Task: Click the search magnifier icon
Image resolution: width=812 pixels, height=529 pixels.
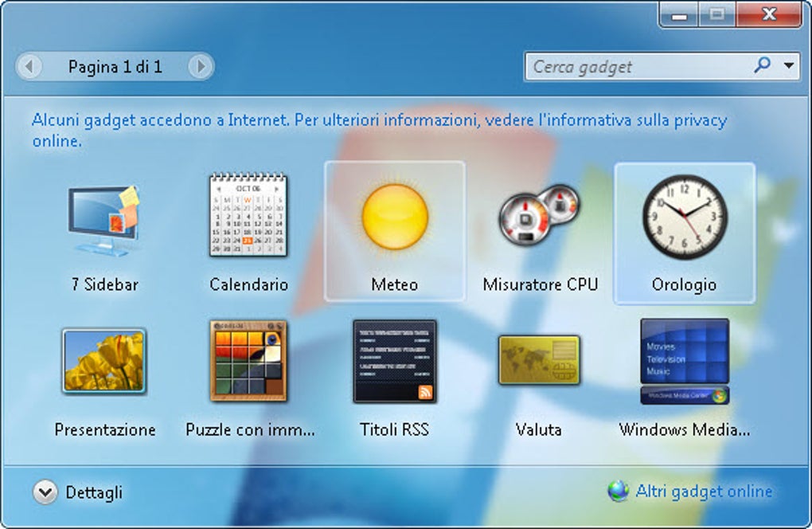Action: click(763, 66)
